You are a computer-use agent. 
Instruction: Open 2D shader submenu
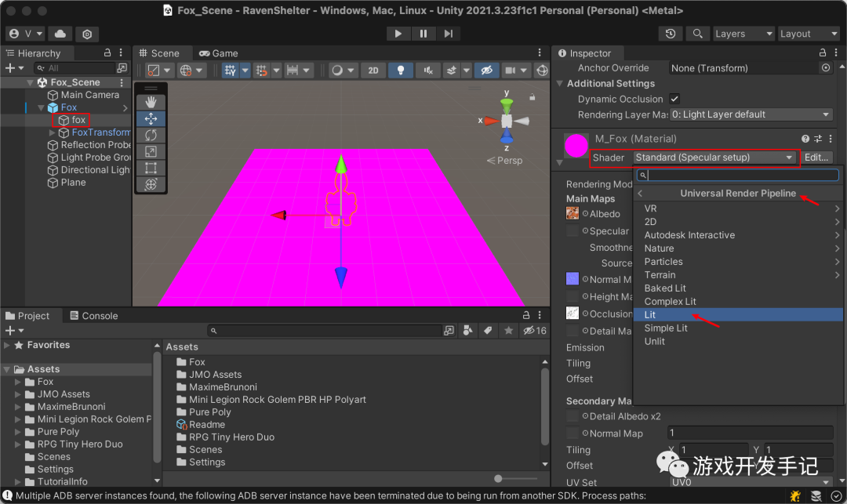pyautogui.click(x=738, y=222)
